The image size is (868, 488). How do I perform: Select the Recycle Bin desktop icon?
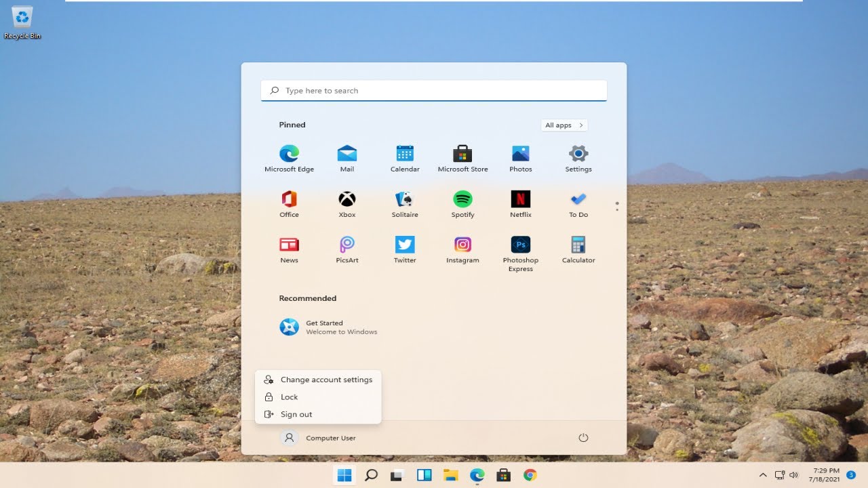[x=22, y=22]
